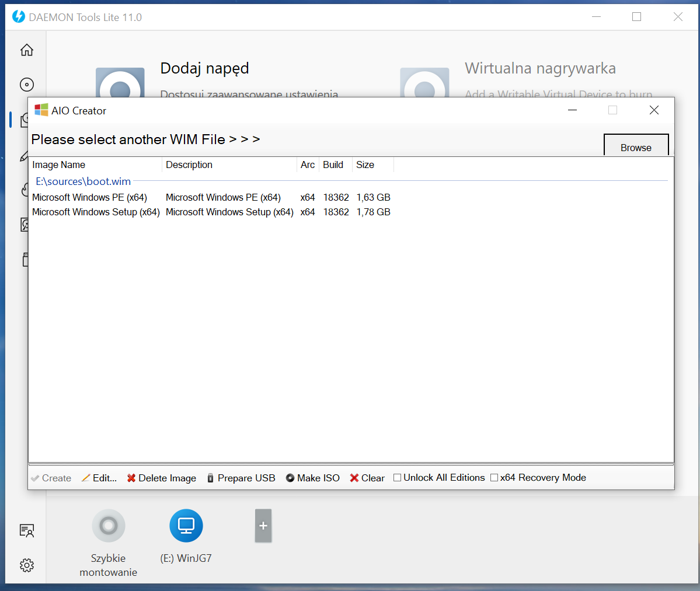The width and height of the screenshot is (700, 591).
Task: Browse for another WIM file
Action: coord(636,145)
